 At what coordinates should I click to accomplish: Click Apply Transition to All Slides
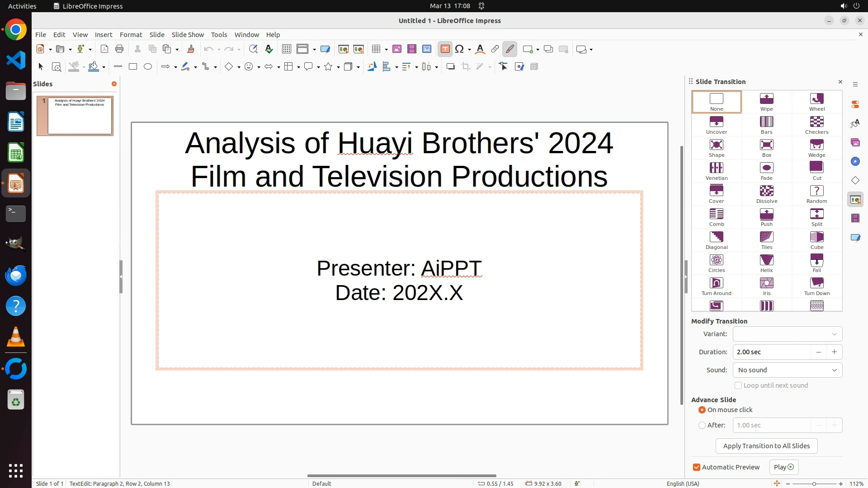click(x=766, y=446)
